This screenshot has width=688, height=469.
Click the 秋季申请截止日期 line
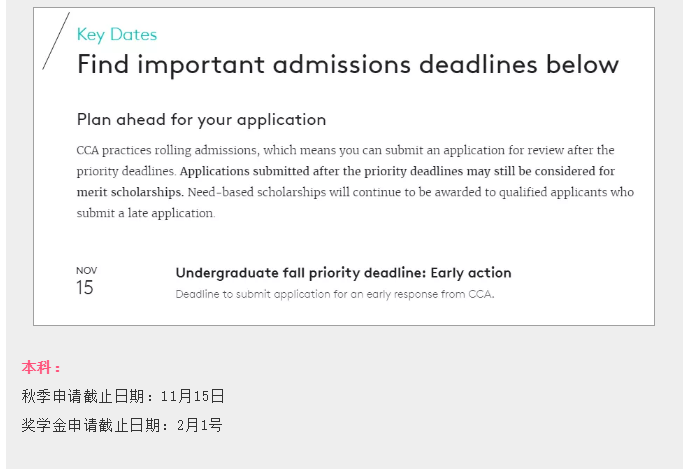click(123, 396)
